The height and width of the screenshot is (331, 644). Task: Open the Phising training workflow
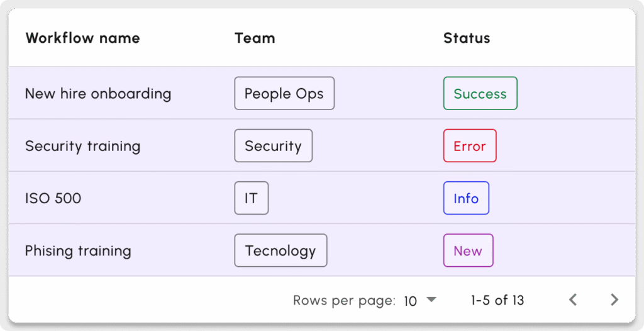(x=78, y=250)
